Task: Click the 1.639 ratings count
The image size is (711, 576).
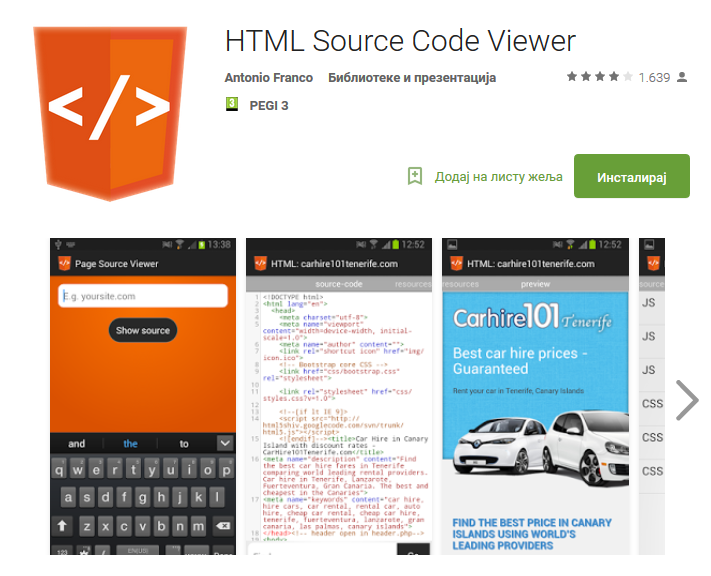Action: (x=654, y=78)
